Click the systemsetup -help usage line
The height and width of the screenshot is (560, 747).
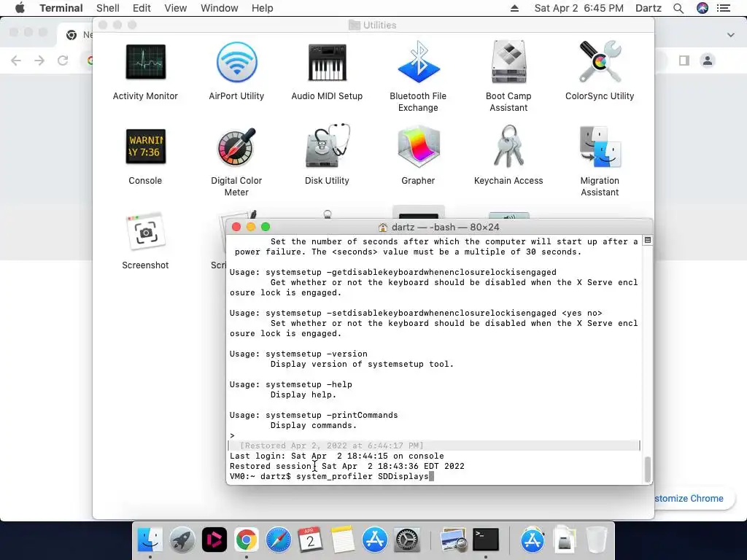coord(290,384)
